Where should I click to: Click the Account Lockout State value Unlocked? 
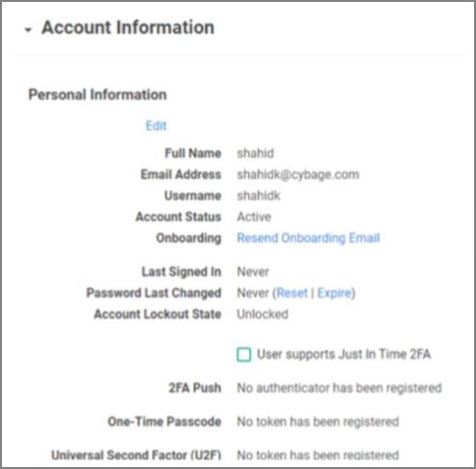point(263,315)
